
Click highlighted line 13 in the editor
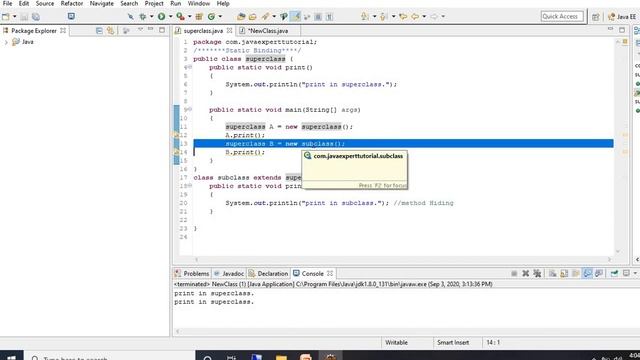pyautogui.click(x=403, y=144)
